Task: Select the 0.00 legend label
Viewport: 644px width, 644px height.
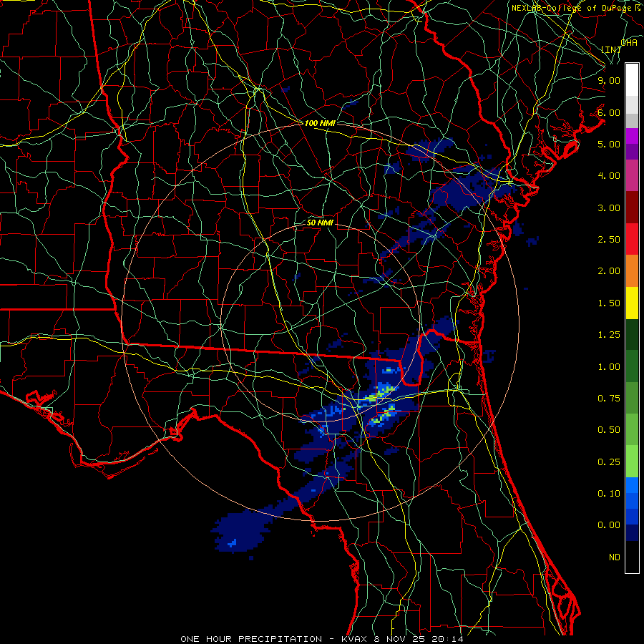Action: 609,525
